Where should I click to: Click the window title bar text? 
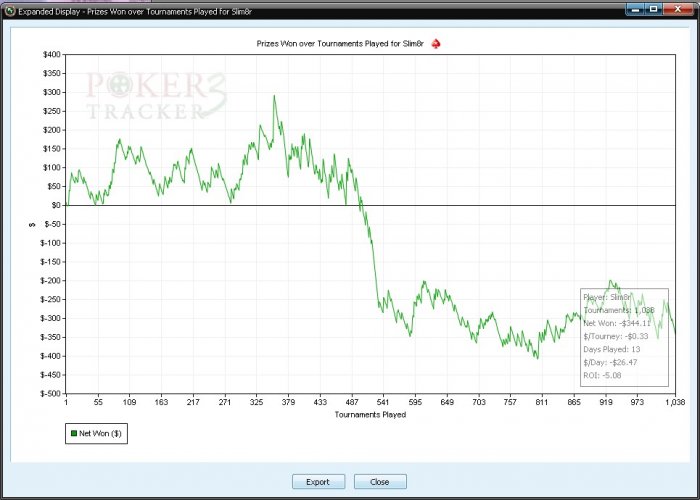pyautogui.click(x=134, y=12)
